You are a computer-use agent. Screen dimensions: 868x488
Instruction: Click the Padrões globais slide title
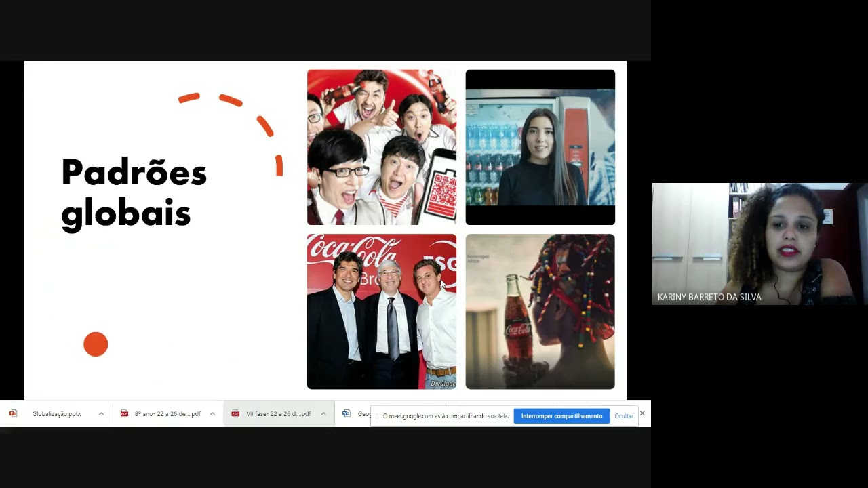pyautogui.click(x=134, y=194)
